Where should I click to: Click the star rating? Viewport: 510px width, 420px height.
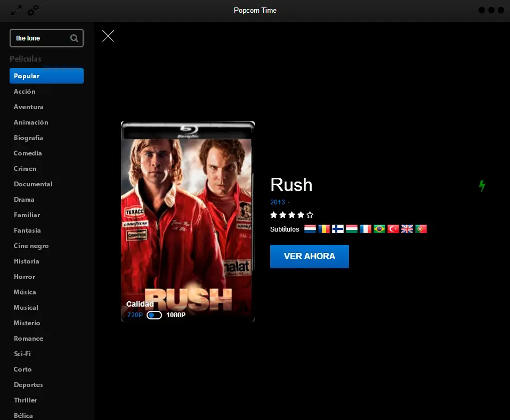(292, 215)
